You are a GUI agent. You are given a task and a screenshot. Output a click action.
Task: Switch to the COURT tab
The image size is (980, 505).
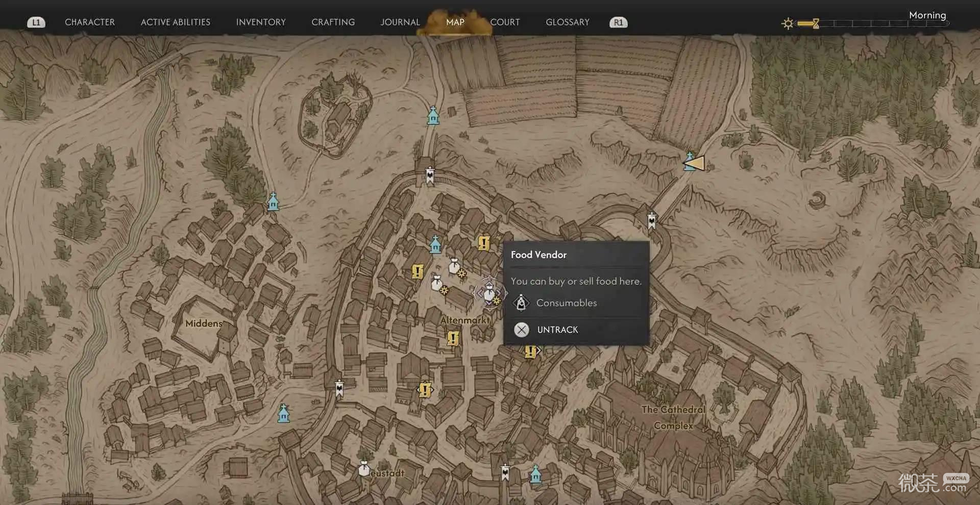click(x=505, y=22)
